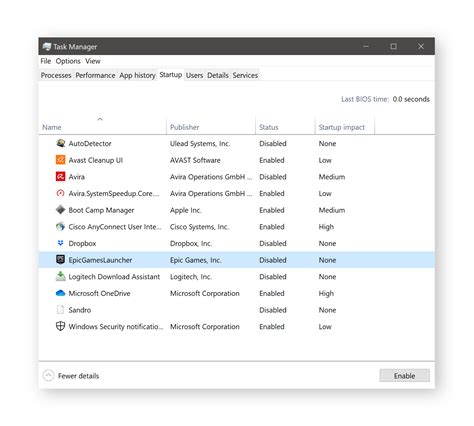Select the AutoDetector row name
Image resolution: width=474 pixels, height=426 pixels.
pyautogui.click(x=90, y=143)
